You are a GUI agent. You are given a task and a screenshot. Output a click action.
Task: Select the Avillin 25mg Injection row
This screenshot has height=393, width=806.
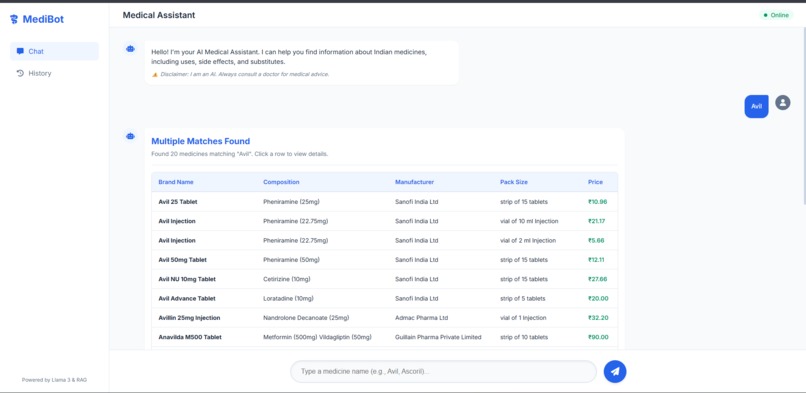pyautogui.click(x=384, y=318)
